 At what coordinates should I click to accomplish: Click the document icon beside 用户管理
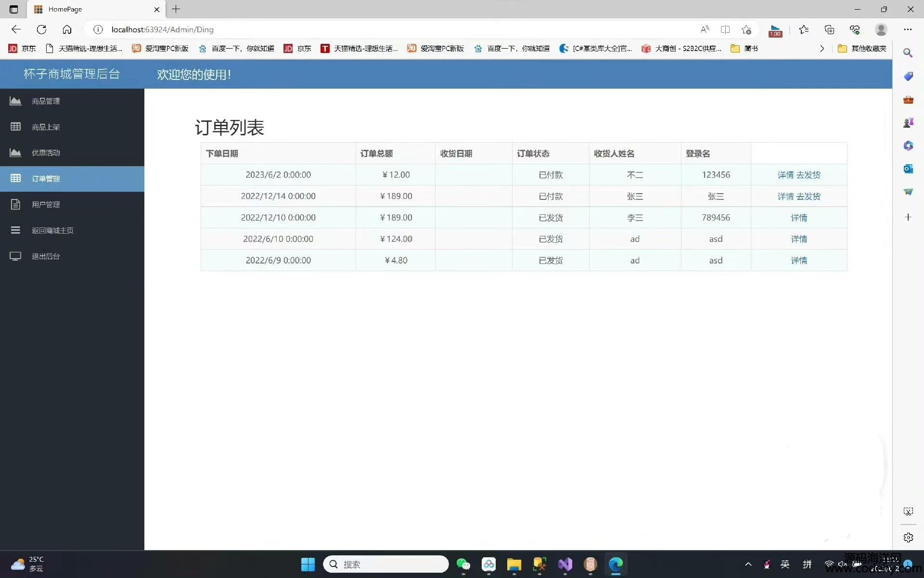pos(15,204)
